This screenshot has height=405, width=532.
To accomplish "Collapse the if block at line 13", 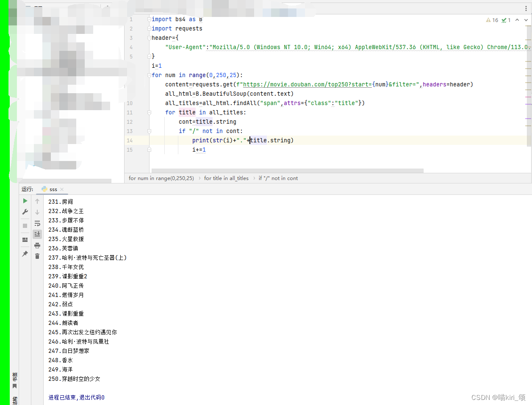I will click(148, 131).
